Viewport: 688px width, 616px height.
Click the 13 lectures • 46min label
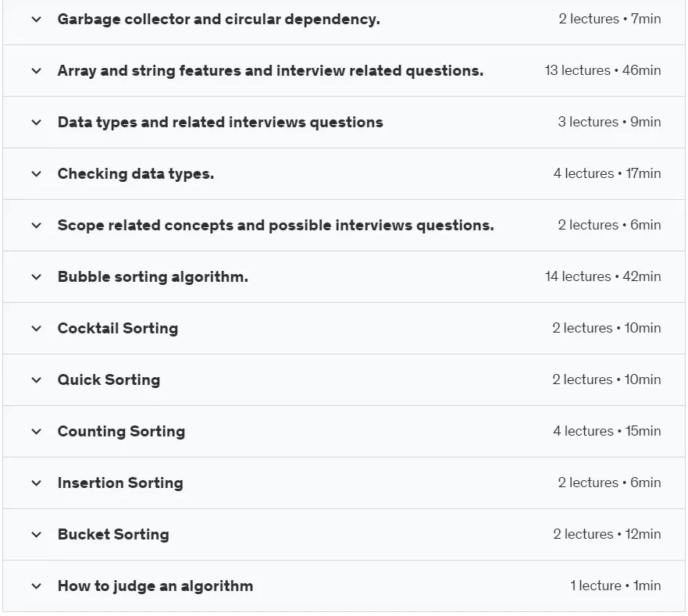[x=603, y=70]
